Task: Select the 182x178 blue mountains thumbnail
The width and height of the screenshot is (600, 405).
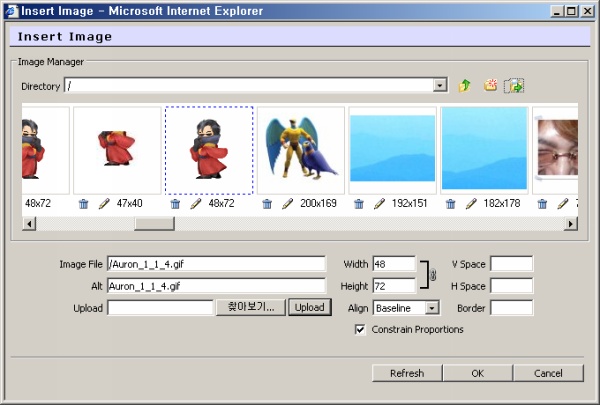Action: [x=484, y=150]
